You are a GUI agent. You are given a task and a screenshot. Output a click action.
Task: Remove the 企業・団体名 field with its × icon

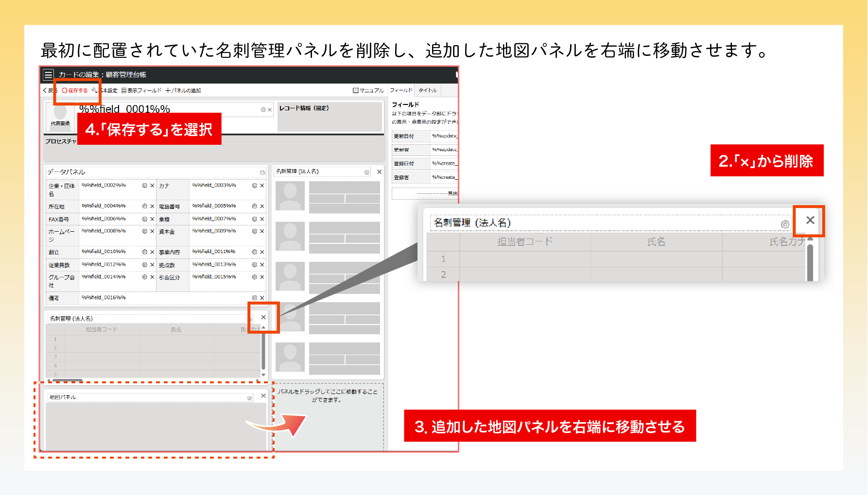click(x=152, y=186)
